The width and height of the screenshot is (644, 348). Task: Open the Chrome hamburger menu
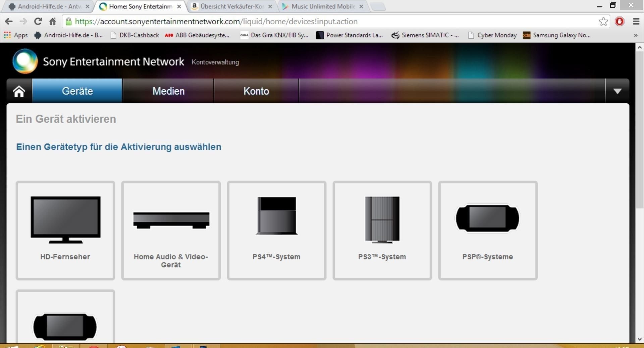click(636, 21)
